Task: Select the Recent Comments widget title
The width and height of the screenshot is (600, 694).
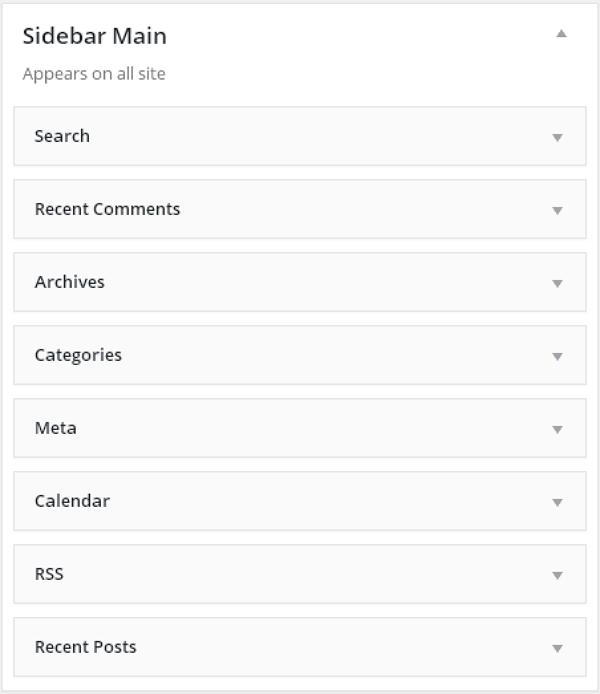Action: (x=107, y=209)
